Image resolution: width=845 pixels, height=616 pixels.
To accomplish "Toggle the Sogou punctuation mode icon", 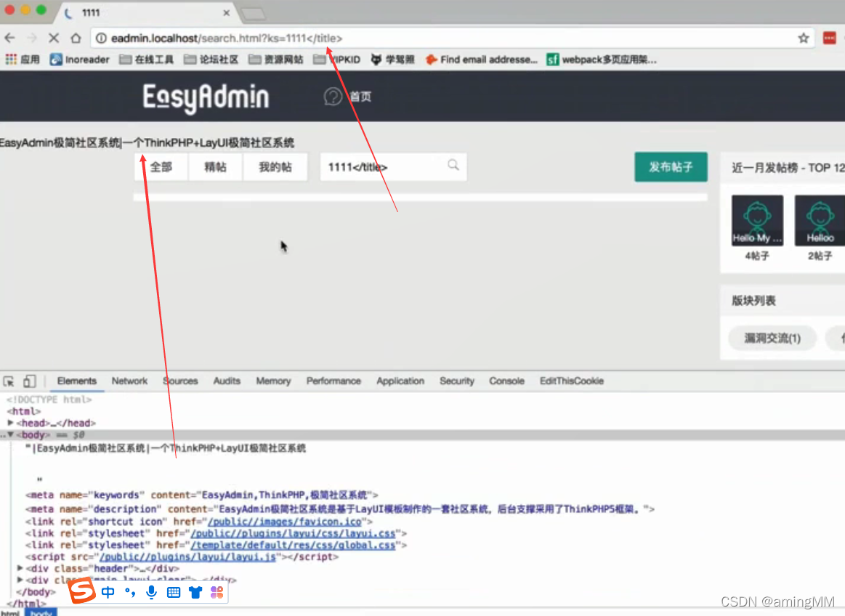I will [130, 592].
